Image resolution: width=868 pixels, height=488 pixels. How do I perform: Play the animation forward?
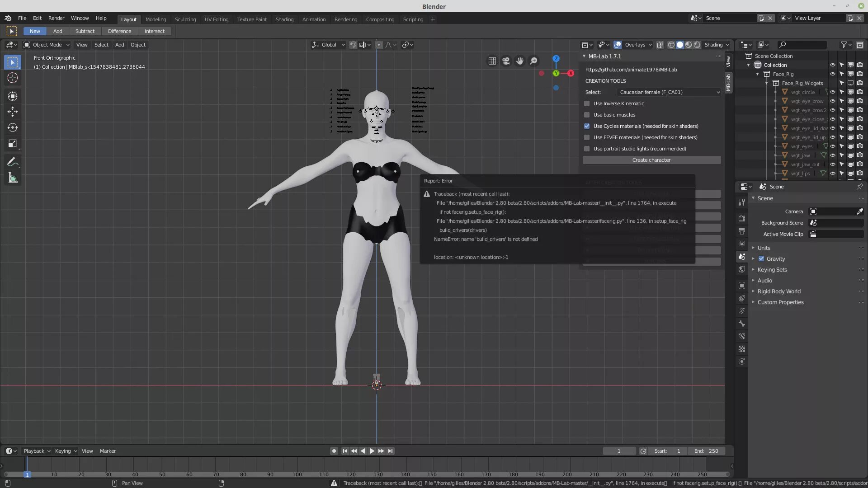pos(372,451)
